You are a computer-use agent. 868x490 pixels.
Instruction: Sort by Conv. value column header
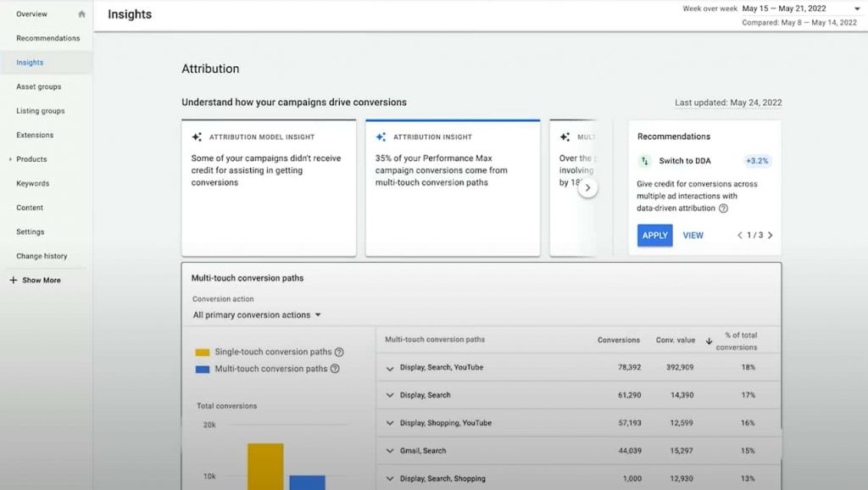676,340
